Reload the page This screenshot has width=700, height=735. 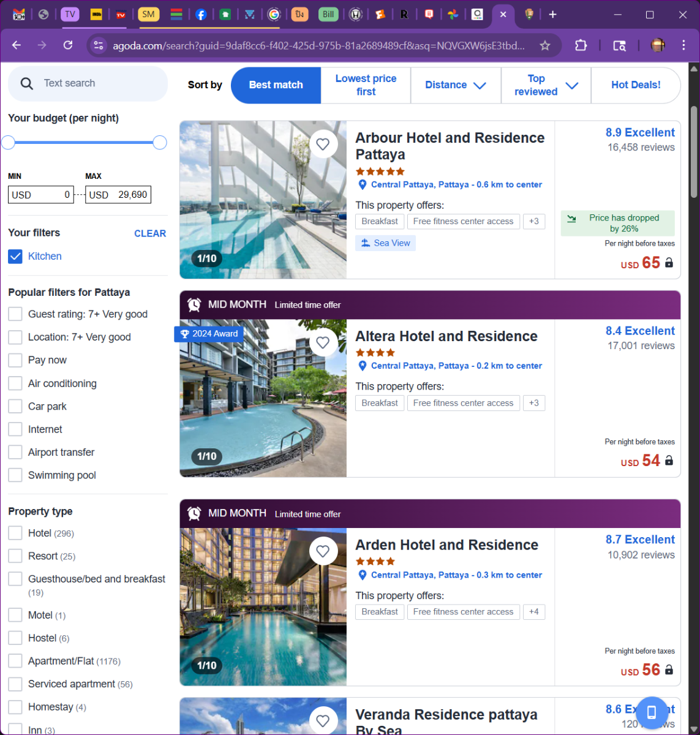click(x=68, y=45)
